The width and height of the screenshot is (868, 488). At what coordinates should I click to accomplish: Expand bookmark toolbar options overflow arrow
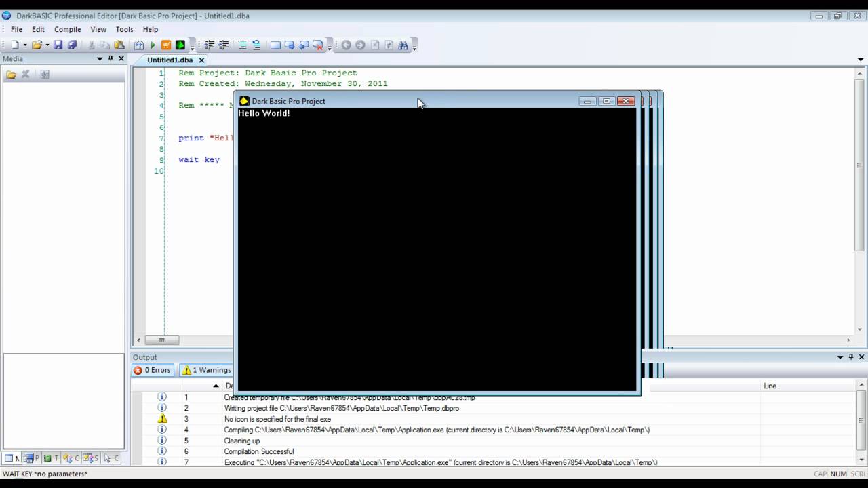[330, 46]
